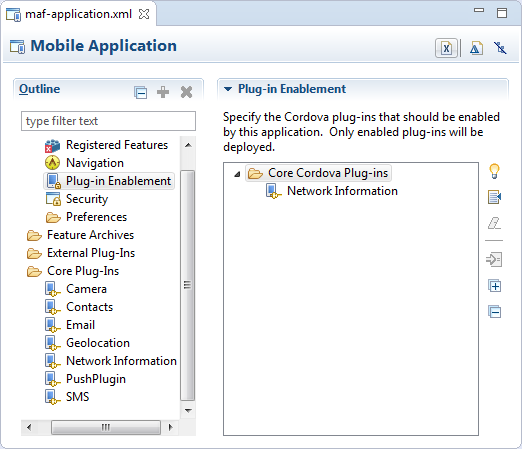Click the lightbulb icon beside plug-in list
The height and width of the screenshot is (449, 522).
(x=494, y=171)
